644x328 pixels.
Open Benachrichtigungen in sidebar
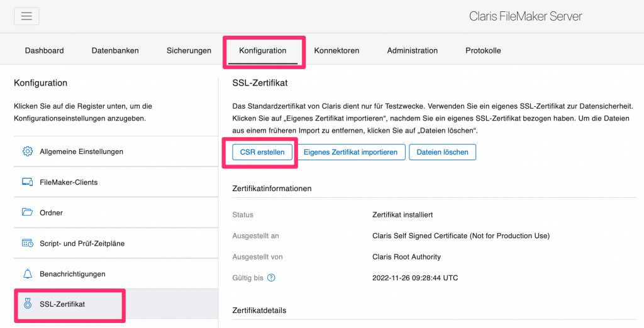(x=116, y=274)
